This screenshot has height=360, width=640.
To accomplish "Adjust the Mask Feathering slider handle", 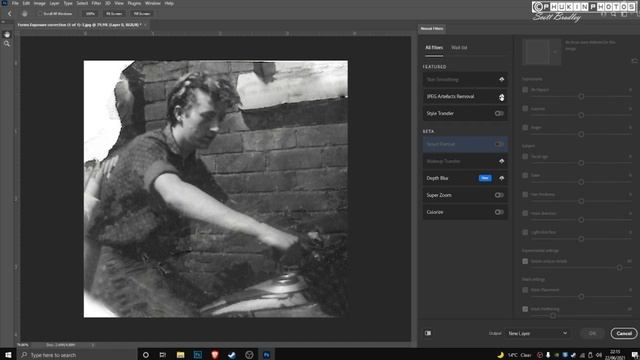I will pos(553,316).
